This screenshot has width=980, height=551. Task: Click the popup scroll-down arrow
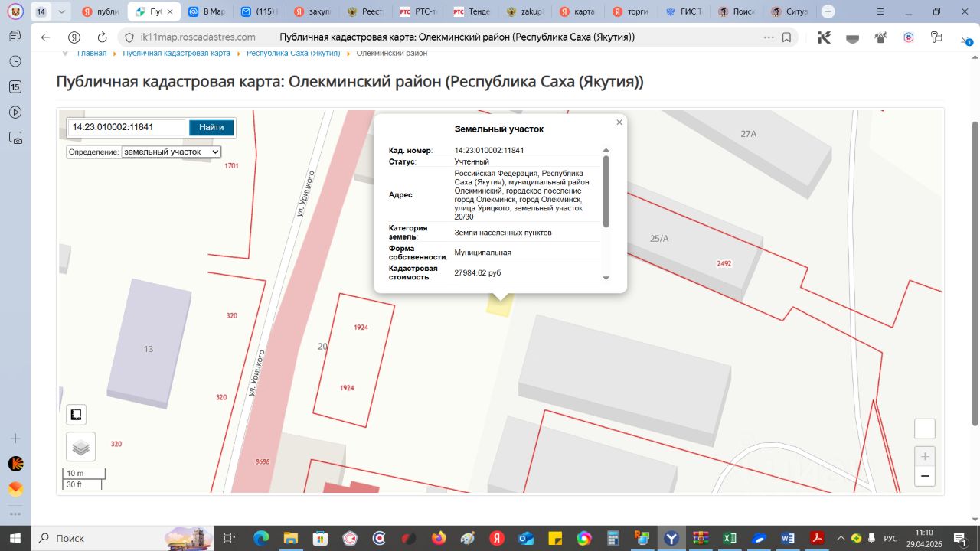coord(606,278)
